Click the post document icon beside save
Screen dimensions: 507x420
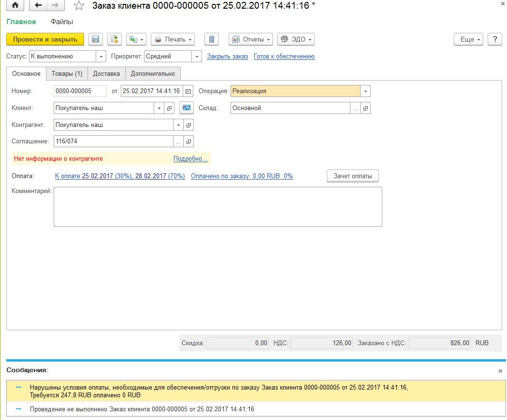114,39
